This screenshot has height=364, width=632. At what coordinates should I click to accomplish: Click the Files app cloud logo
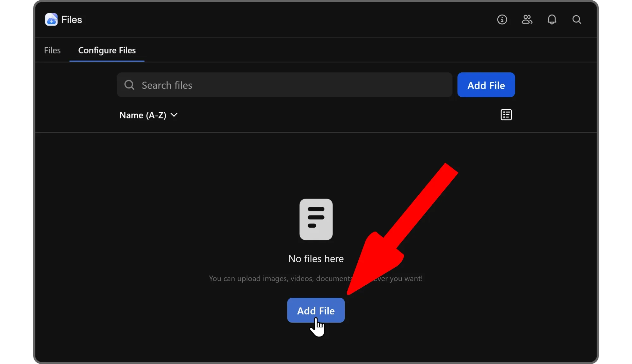click(51, 20)
